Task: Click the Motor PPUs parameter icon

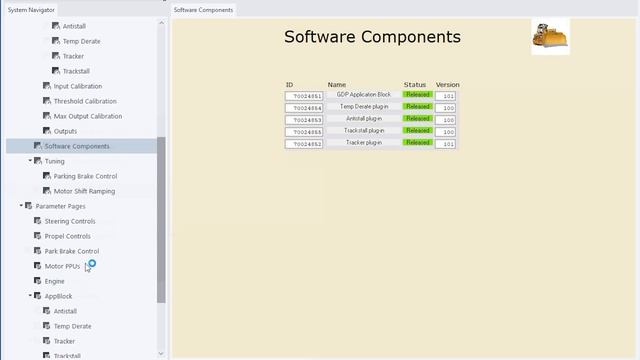Action: (38, 266)
